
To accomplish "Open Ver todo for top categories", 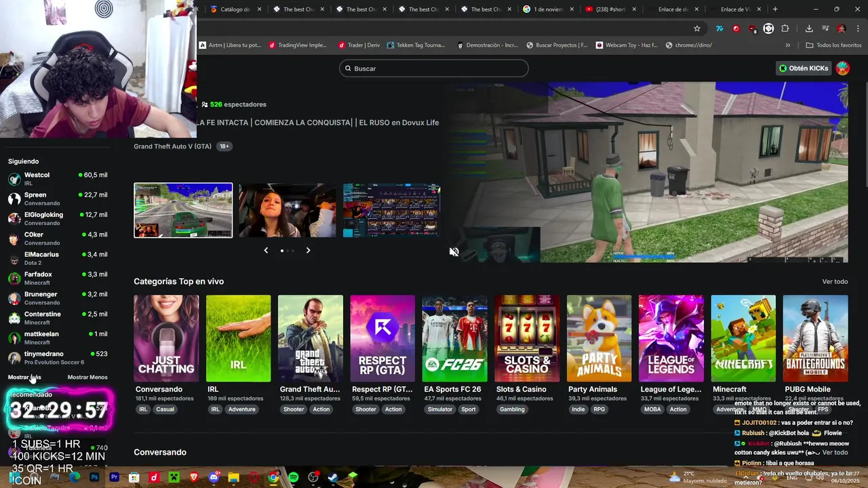I will pyautogui.click(x=835, y=282).
